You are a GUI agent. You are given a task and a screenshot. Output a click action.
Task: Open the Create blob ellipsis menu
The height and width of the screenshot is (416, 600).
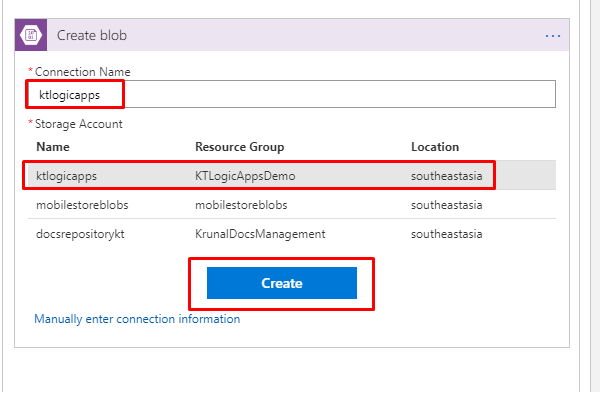click(x=553, y=36)
